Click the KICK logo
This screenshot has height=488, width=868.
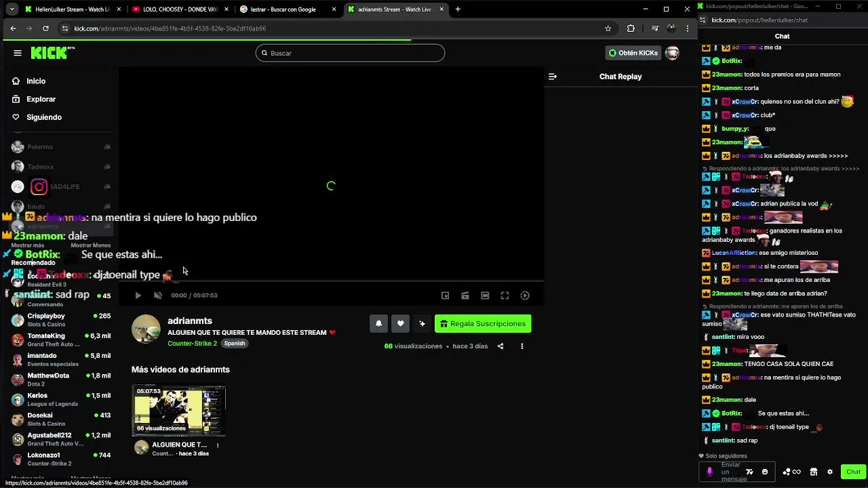click(52, 53)
